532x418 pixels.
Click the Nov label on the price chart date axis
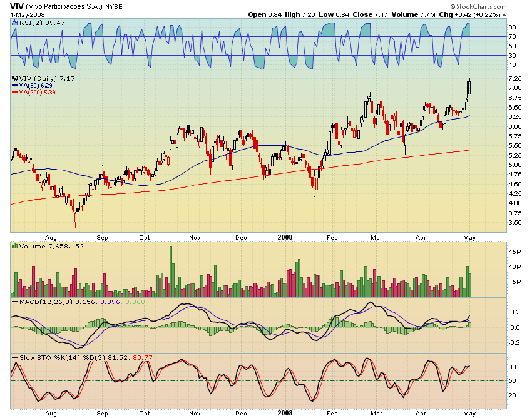195,238
